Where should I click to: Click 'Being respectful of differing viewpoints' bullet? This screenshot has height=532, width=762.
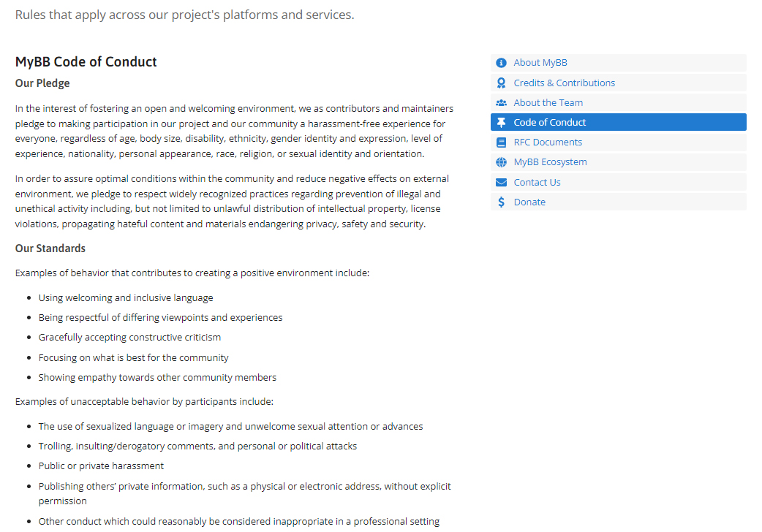pyautogui.click(x=160, y=318)
